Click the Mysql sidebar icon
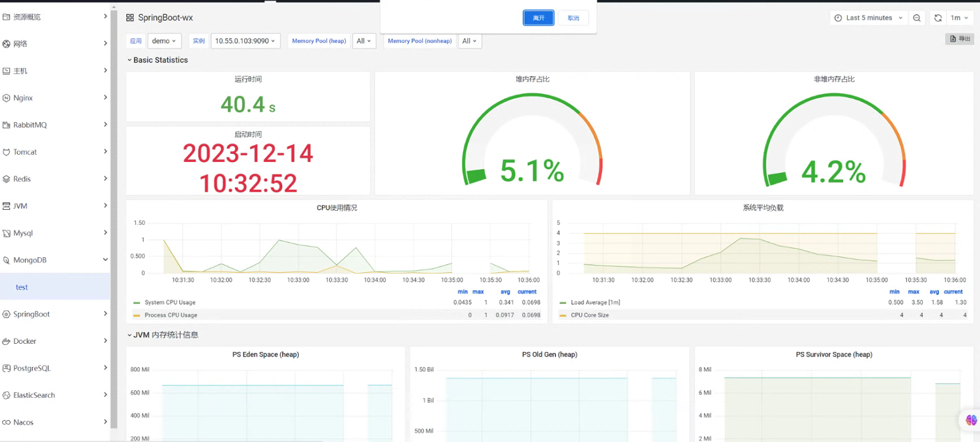The height and width of the screenshot is (442, 980). (x=7, y=234)
